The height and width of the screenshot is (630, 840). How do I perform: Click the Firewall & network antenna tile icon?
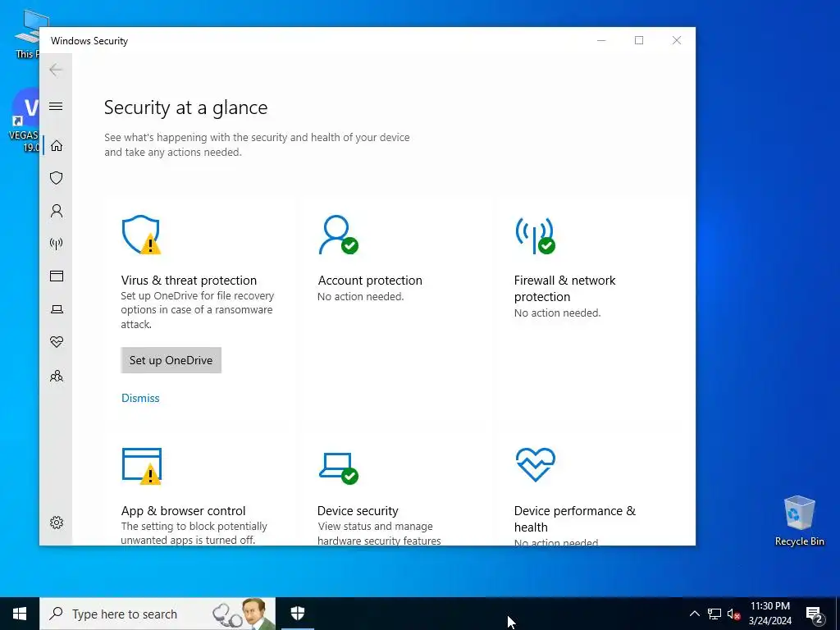(535, 235)
